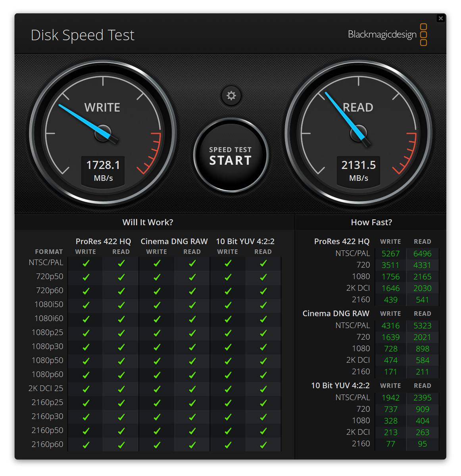Viewport: 461px width, 476px height.
Task: Click 2160p60 Cinema DNG RAW write checkmark
Action: pos(157,445)
